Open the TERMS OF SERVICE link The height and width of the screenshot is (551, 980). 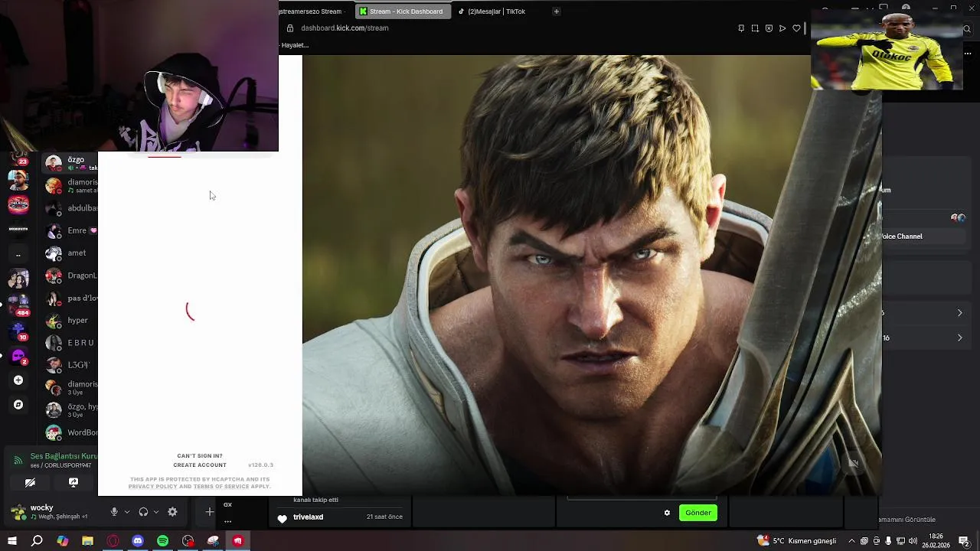coord(221,487)
